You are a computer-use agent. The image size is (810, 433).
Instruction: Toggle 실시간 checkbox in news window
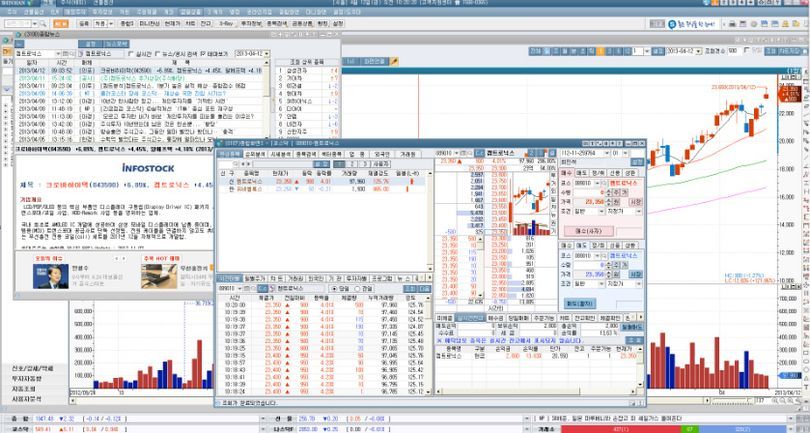(131, 54)
